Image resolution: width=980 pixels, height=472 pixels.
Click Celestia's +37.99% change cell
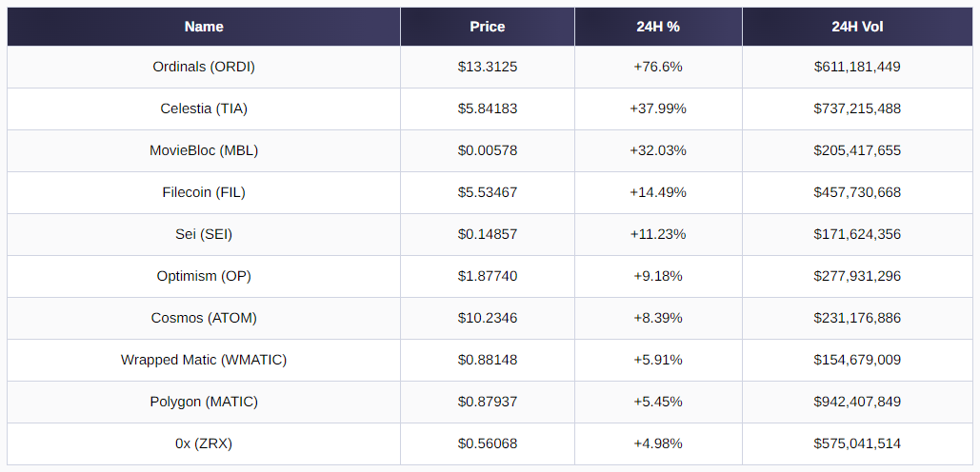658,108
